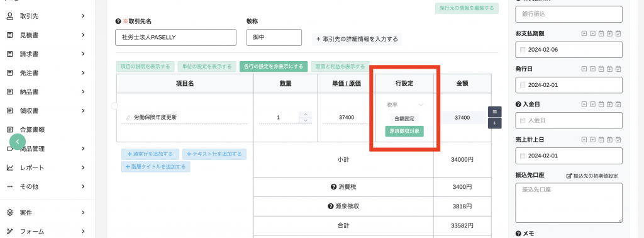This screenshot has height=238, width=644.
Task: Toggle 単位の設定を表示する
Action: (207, 67)
